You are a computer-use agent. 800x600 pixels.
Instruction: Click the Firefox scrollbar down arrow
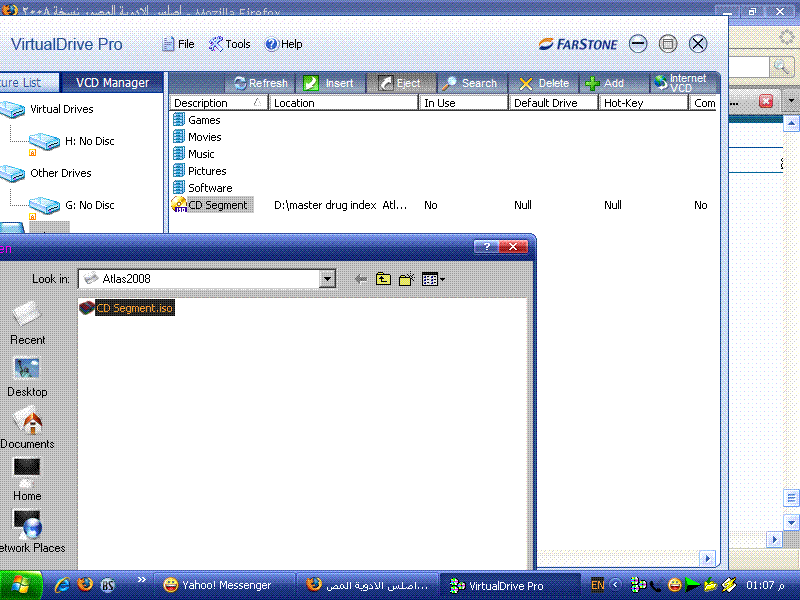(791, 522)
